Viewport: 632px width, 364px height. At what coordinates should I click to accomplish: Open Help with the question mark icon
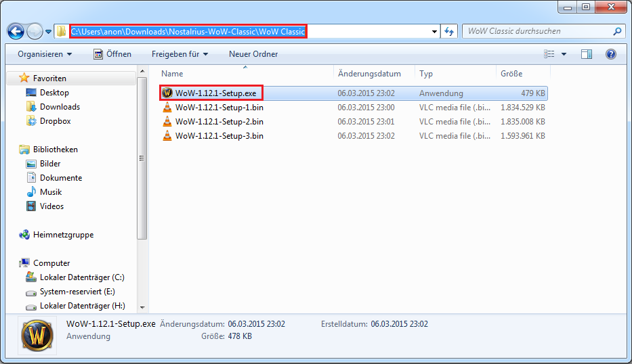[x=611, y=54]
